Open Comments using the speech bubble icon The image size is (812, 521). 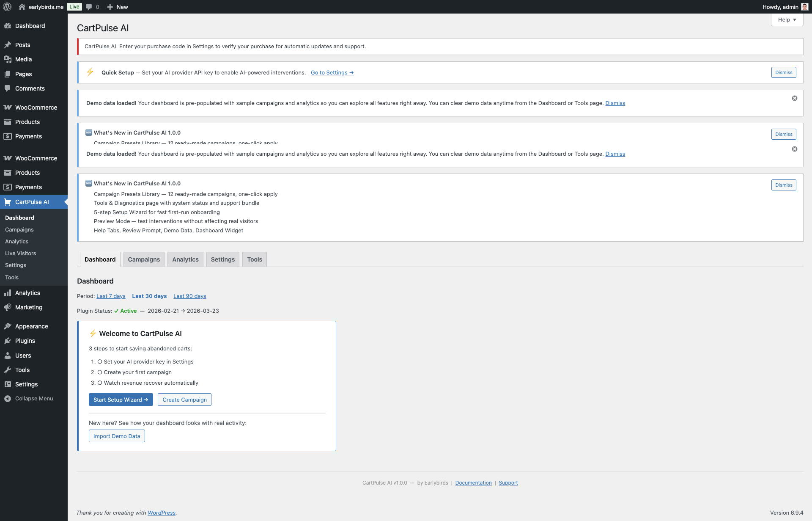[x=8, y=88]
